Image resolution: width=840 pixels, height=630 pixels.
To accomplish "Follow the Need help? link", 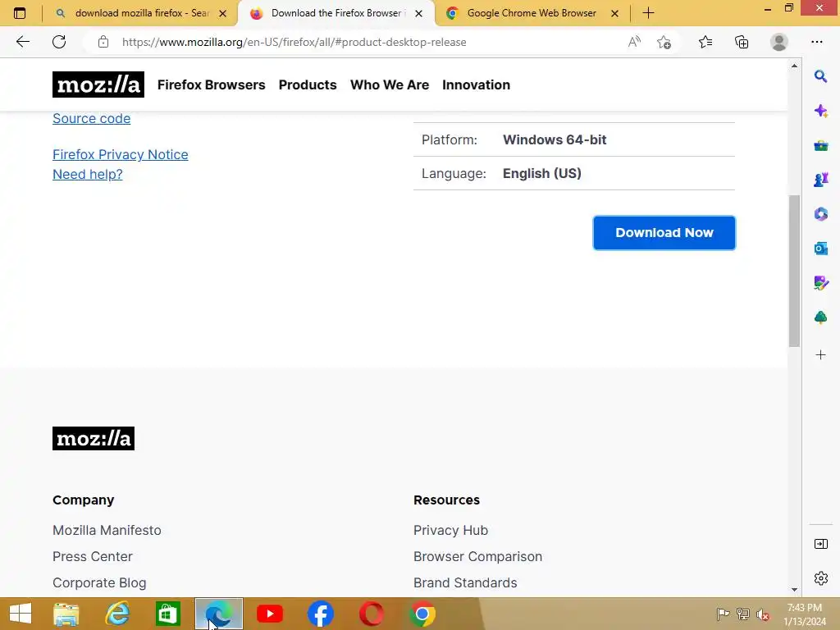I will pyautogui.click(x=87, y=174).
